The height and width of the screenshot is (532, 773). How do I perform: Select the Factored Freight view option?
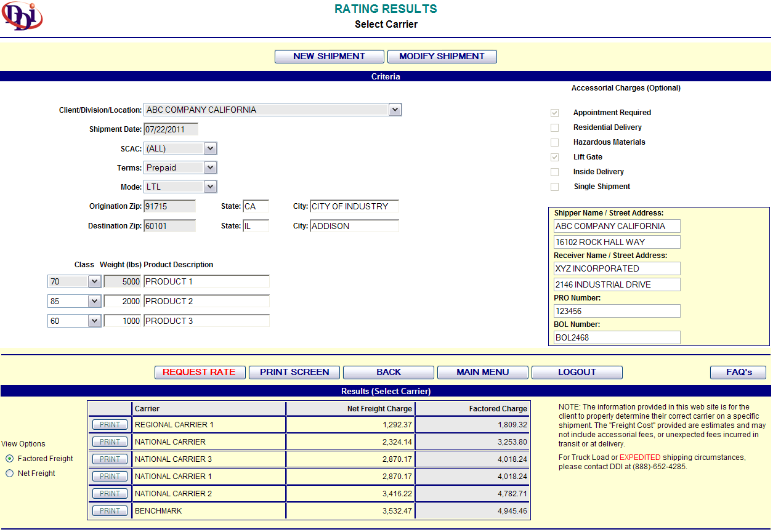tap(10, 459)
